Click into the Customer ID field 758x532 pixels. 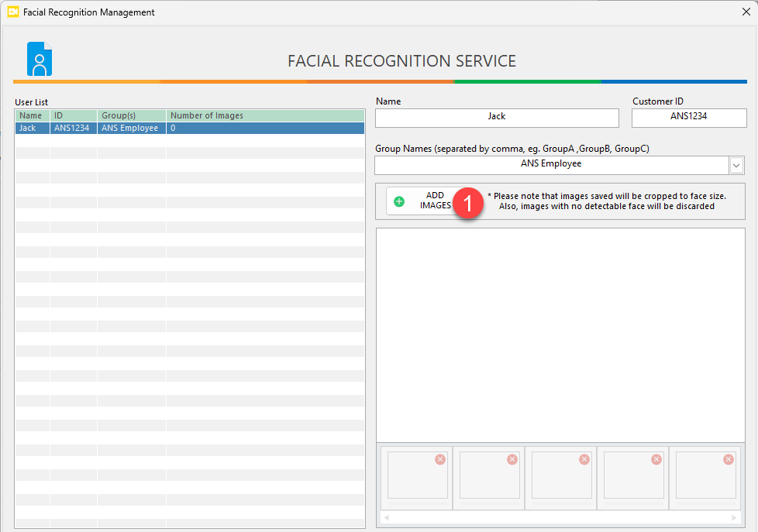click(x=689, y=117)
